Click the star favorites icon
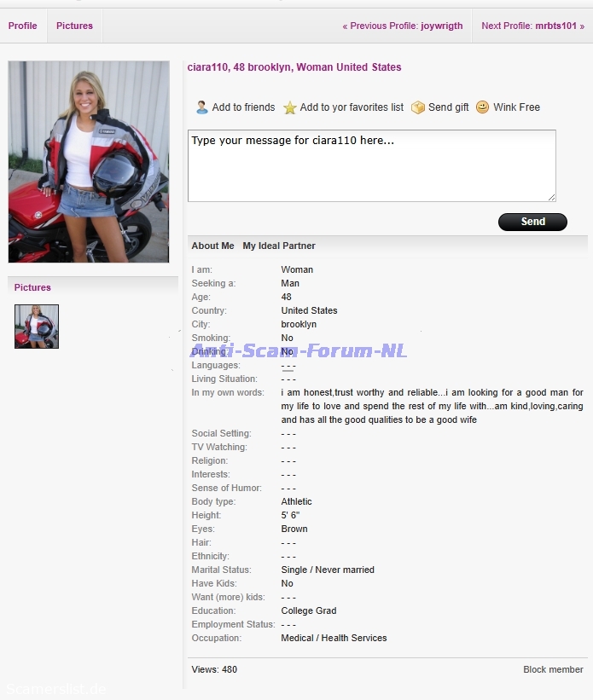 click(289, 107)
